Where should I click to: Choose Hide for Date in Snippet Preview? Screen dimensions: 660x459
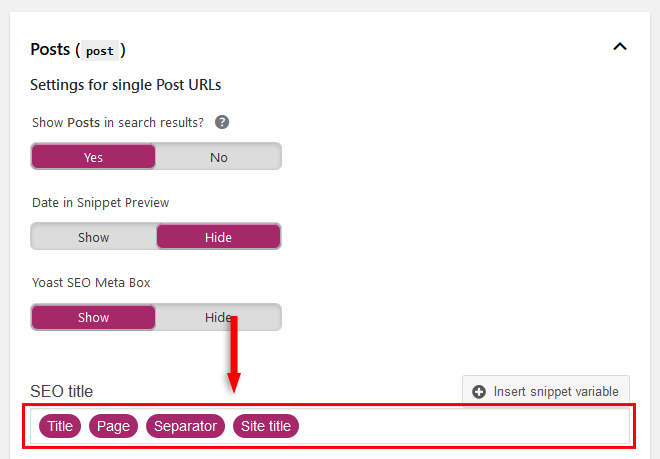point(218,237)
